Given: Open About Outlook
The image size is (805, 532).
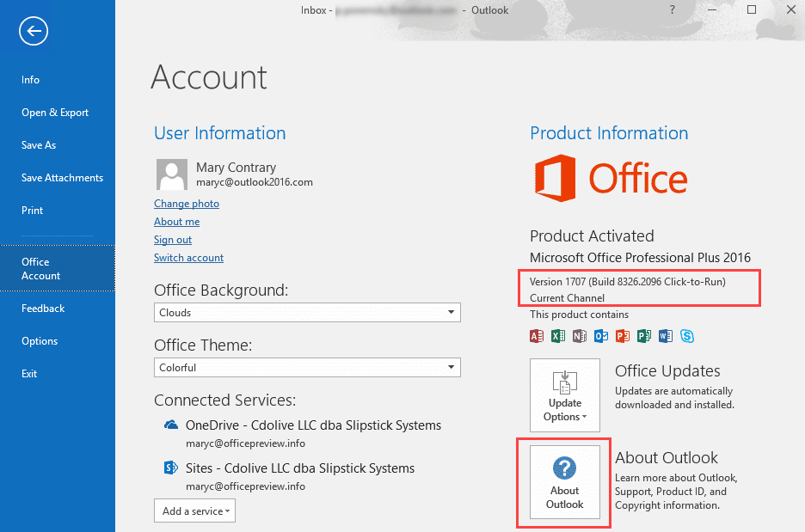Looking at the screenshot, I should 565,482.
